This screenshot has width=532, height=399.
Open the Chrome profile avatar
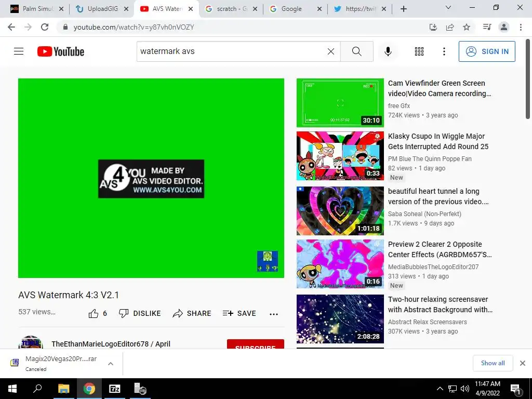(x=504, y=27)
